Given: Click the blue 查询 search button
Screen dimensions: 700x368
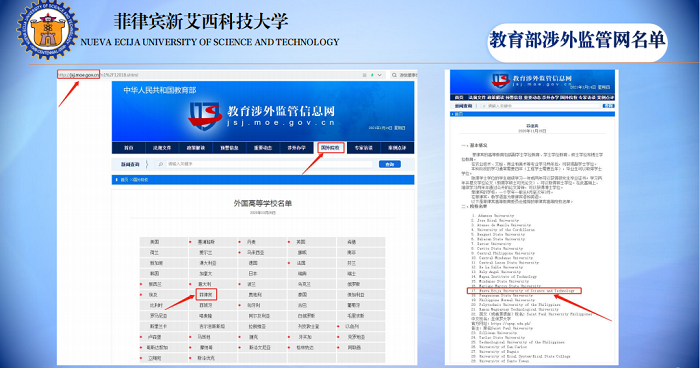Looking at the screenshot, I should point(390,164).
